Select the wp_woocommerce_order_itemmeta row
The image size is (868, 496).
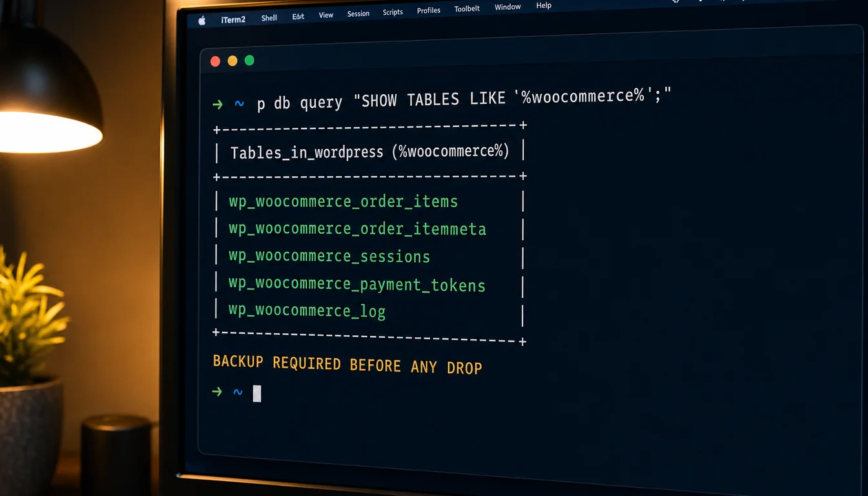pos(357,229)
